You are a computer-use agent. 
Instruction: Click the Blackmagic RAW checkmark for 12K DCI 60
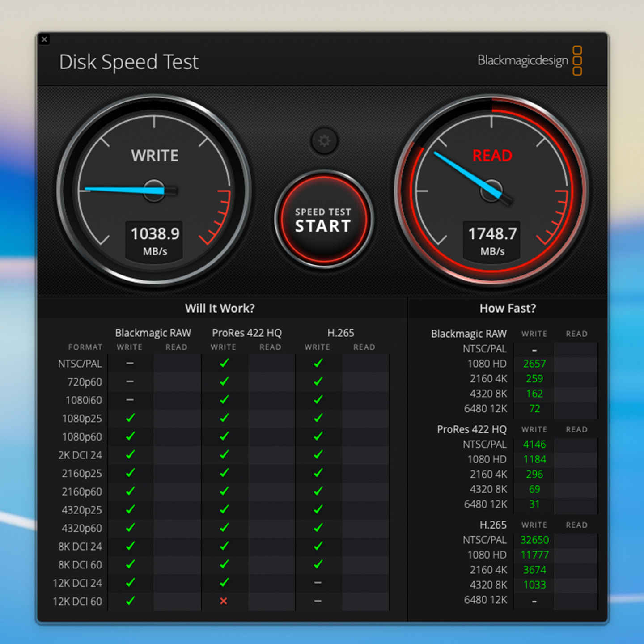point(130,601)
